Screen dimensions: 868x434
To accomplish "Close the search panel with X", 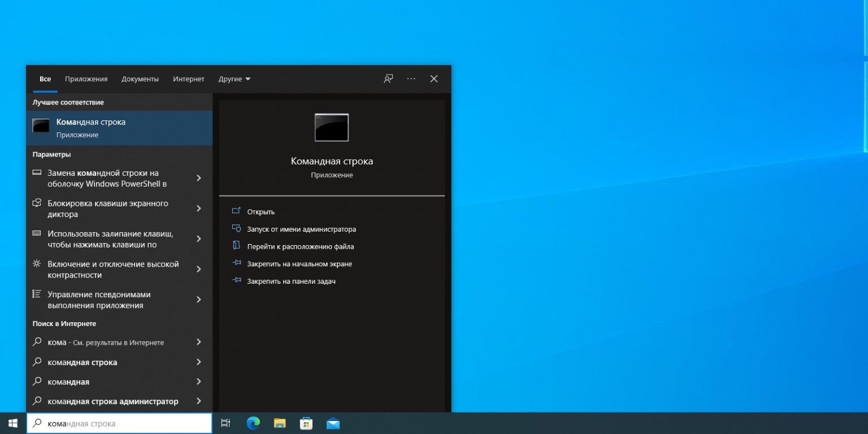I will [434, 79].
